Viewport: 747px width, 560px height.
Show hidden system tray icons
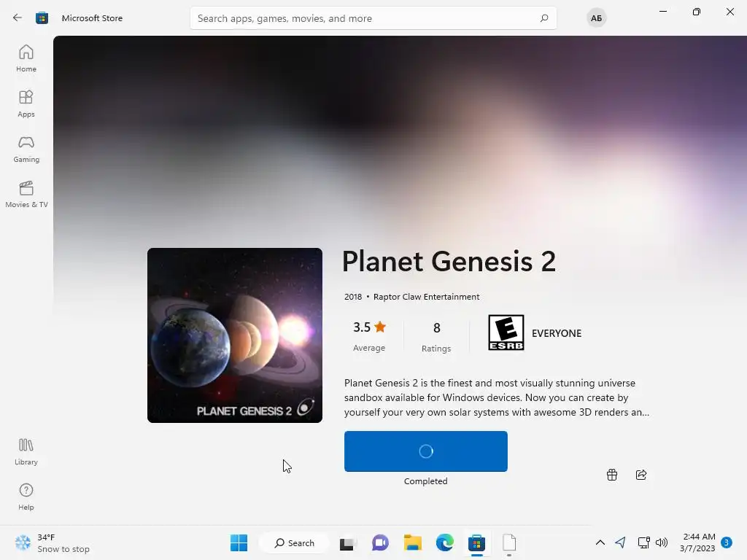(600, 542)
